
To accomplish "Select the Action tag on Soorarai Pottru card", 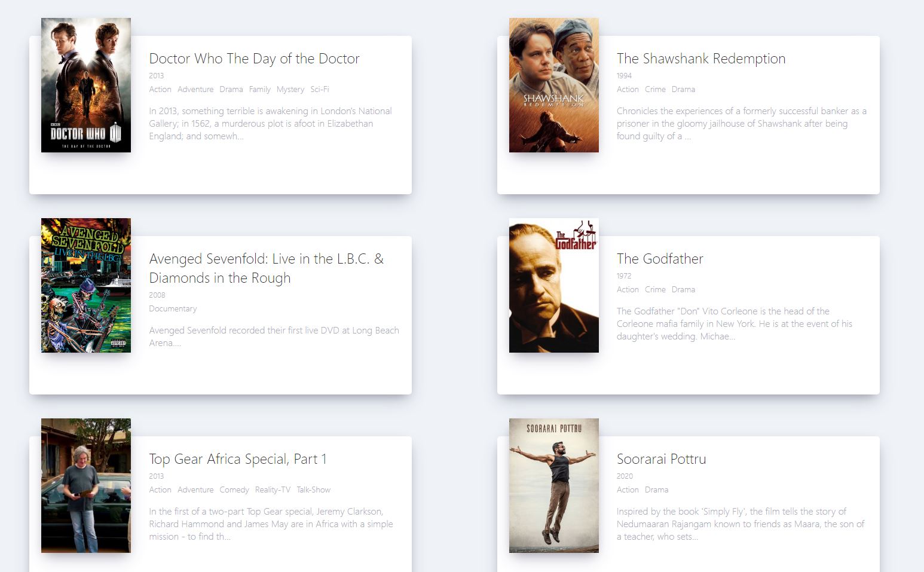I will click(x=628, y=490).
